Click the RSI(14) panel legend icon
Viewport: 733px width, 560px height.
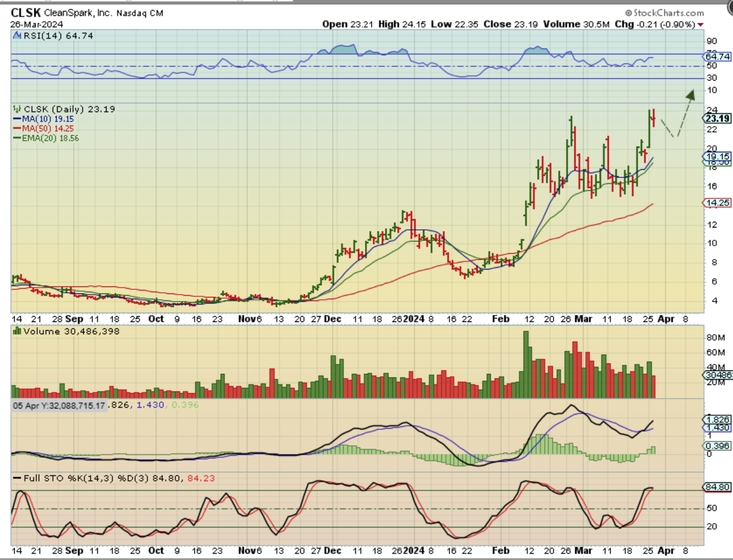(17, 36)
